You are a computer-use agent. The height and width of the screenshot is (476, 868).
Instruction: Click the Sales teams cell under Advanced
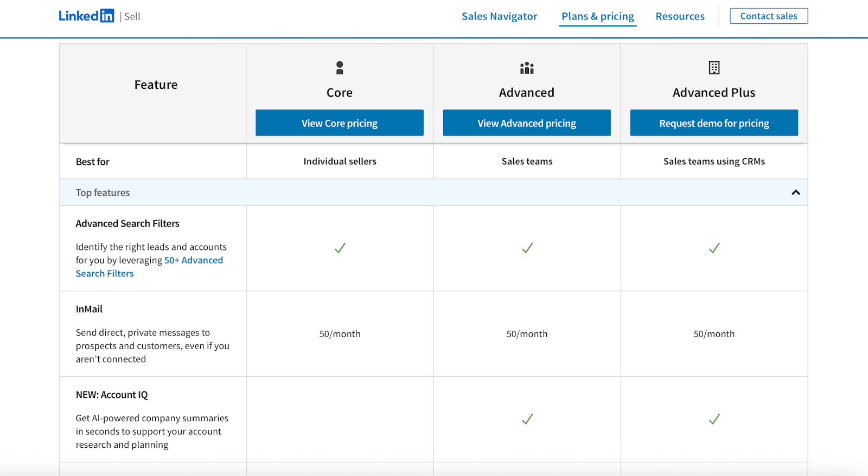click(527, 161)
